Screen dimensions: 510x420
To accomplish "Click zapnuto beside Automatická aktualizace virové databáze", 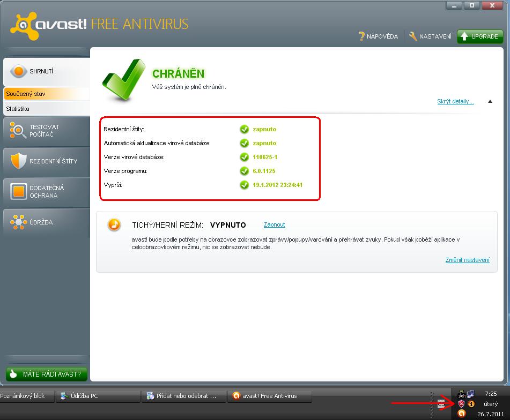I will (x=264, y=143).
